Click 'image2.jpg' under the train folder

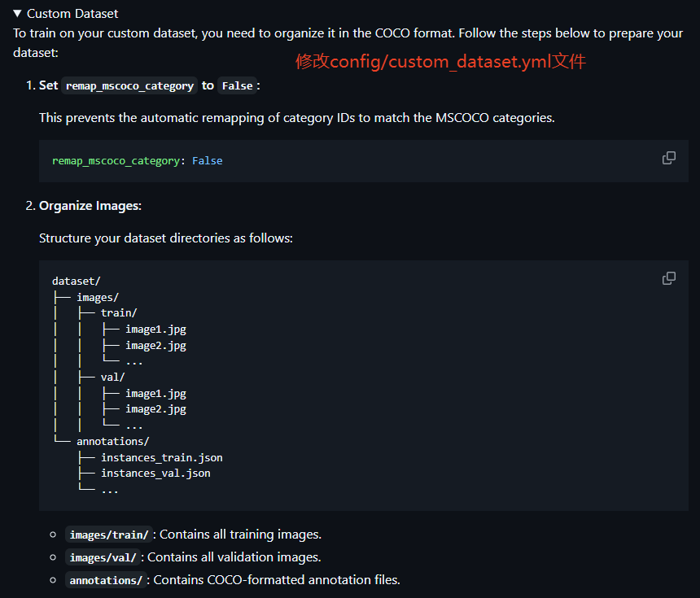[155, 346]
